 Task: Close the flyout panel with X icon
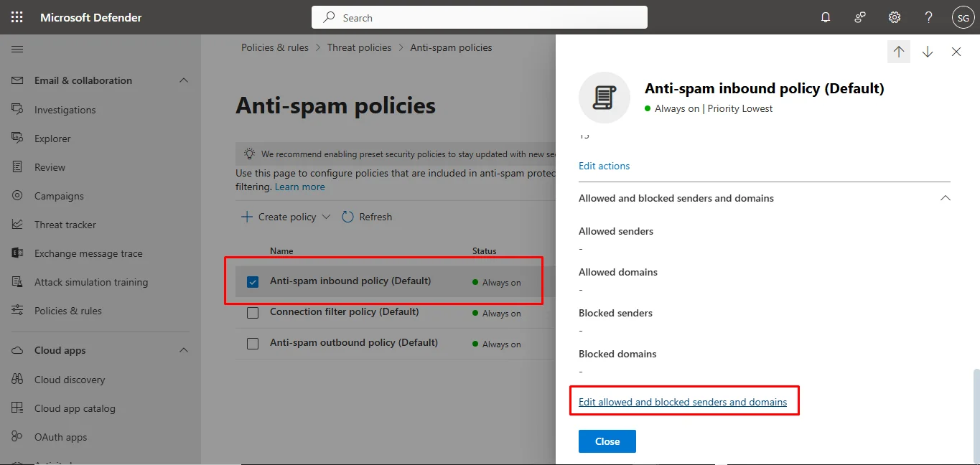click(x=956, y=52)
